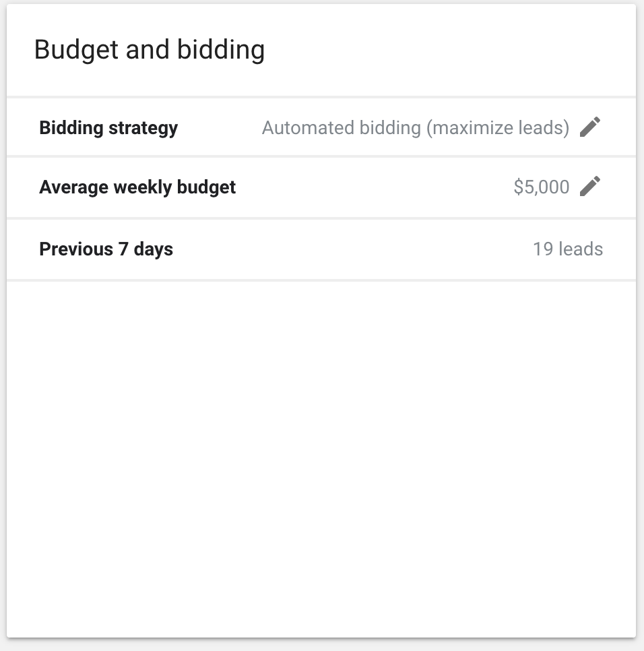Click the blank area below Previous 7 days
Screen dimensions: 644x651
pyautogui.click(x=321, y=458)
